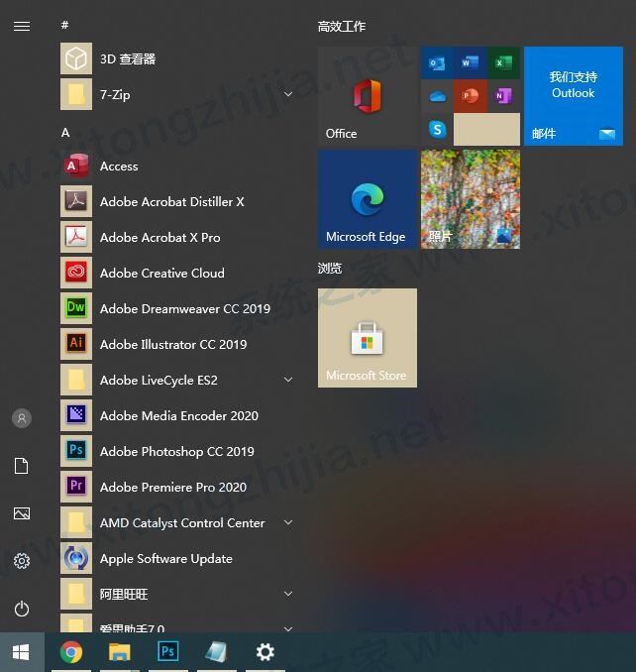This screenshot has height=672, width=636.
Task: Open the Office tile
Action: point(368,96)
